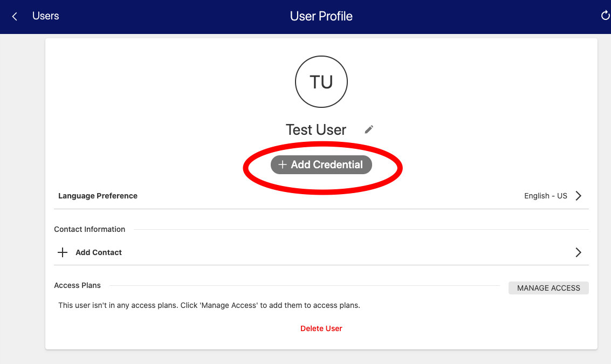The width and height of the screenshot is (611, 364).
Task: Click the plus icon for Add Contact
Action: [x=63, y=252]
